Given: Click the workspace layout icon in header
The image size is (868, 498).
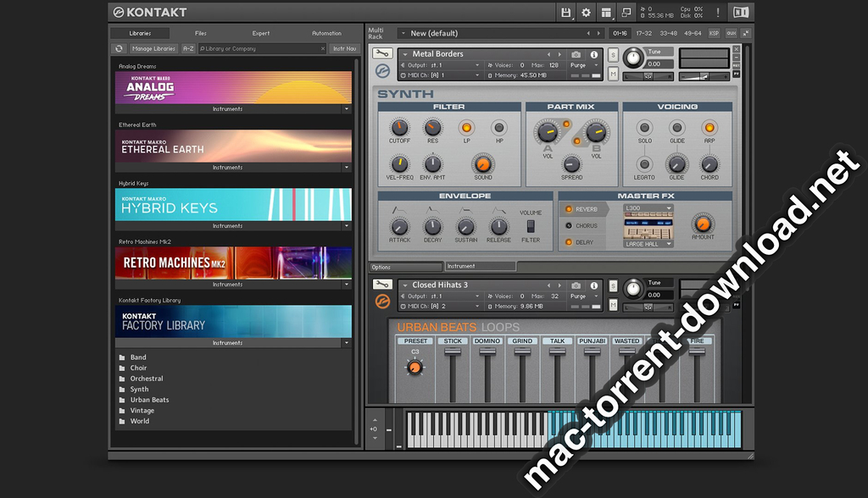Looking at the screenshot, I should (606, 13).
